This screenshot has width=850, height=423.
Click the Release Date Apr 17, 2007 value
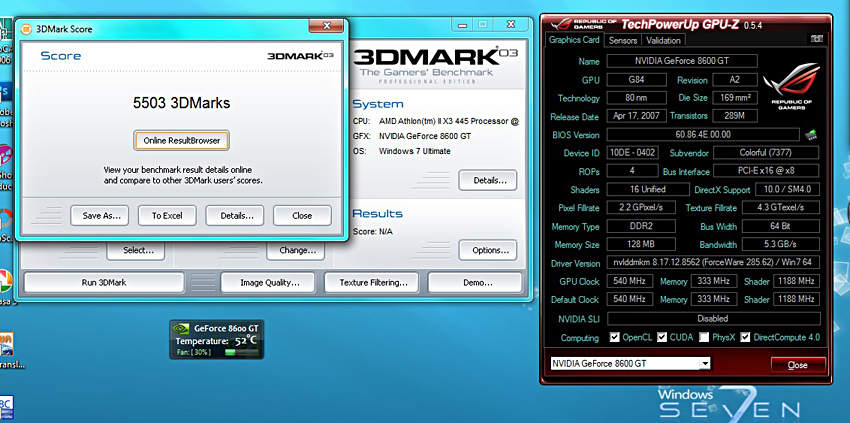click(x=636, y=116)
